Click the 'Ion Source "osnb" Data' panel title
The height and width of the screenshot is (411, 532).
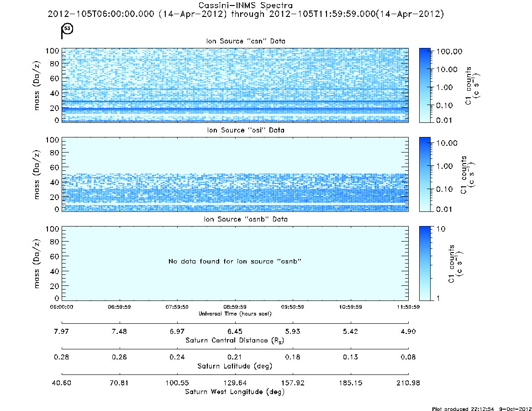(x=246, y=219)
